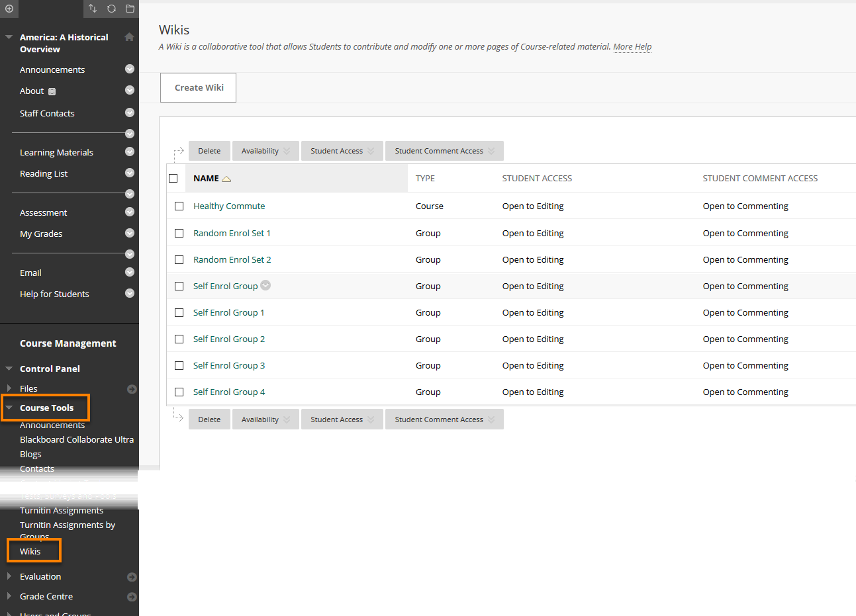Open the top Availability dropdown
Screen dimensions: 856x616
[x=265, y=151]
